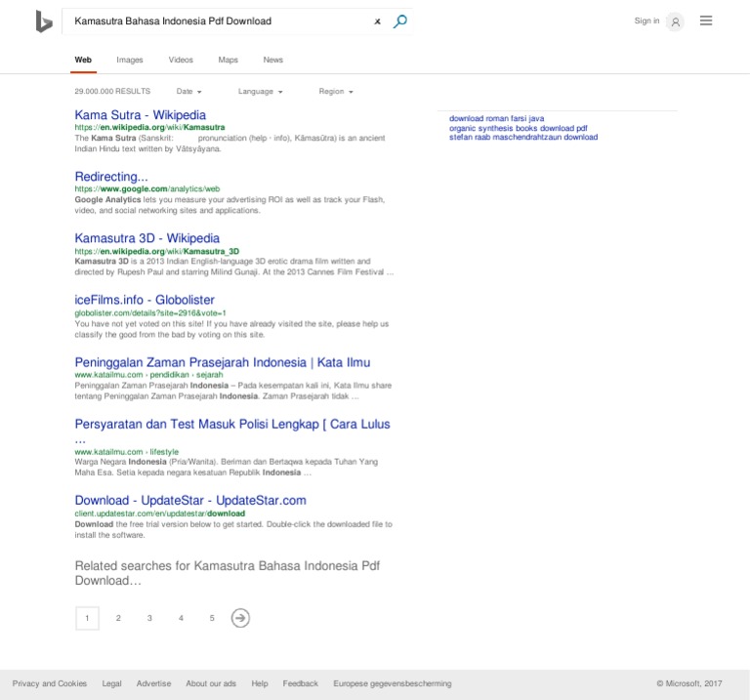Viewport: 750px width, 700px height.
Task: Click the globolister.com details URL
Action: pos(150,313)
